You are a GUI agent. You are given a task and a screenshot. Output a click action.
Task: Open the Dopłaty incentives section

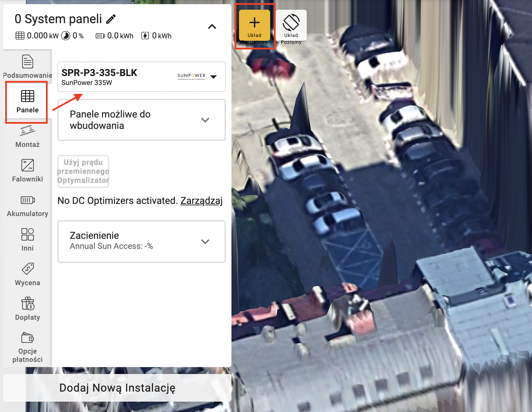coord(28,309)
